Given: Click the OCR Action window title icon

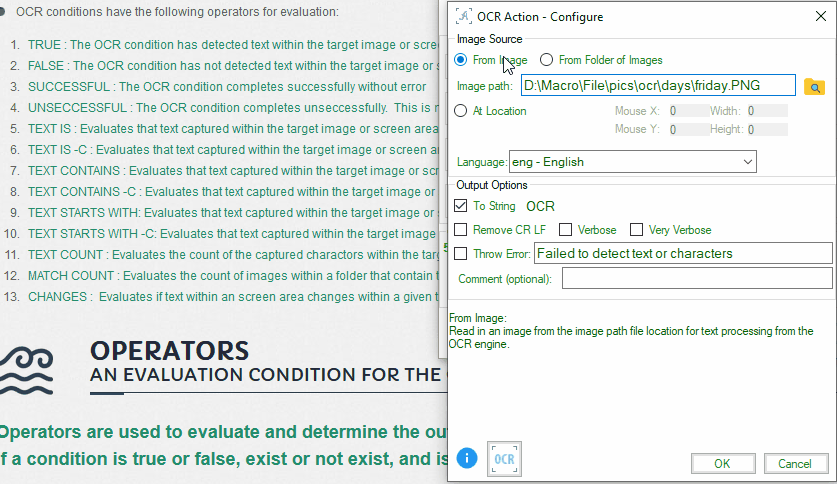Looking at the screenshot, I should (463, 17).
